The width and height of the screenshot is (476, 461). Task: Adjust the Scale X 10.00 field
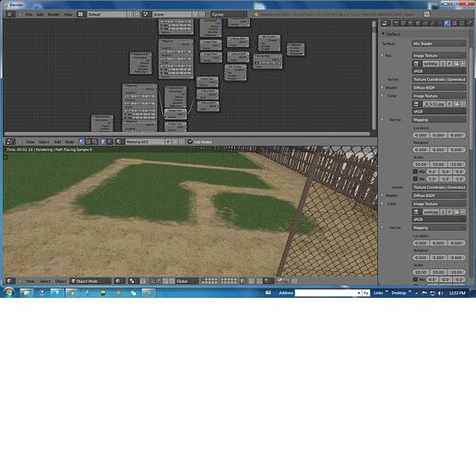point(421,164)
